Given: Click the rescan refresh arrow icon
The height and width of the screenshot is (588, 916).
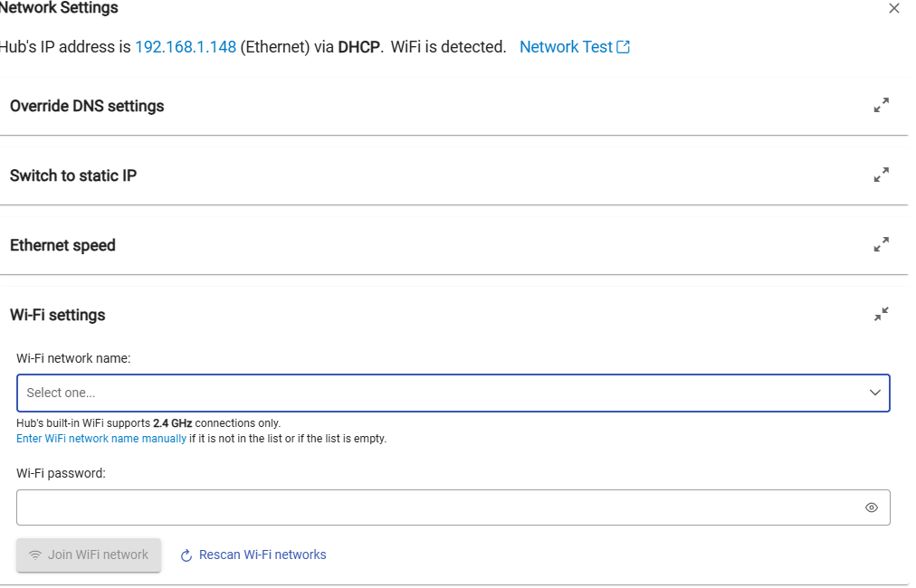Looking at the screenshot, I should click(186, 555).
